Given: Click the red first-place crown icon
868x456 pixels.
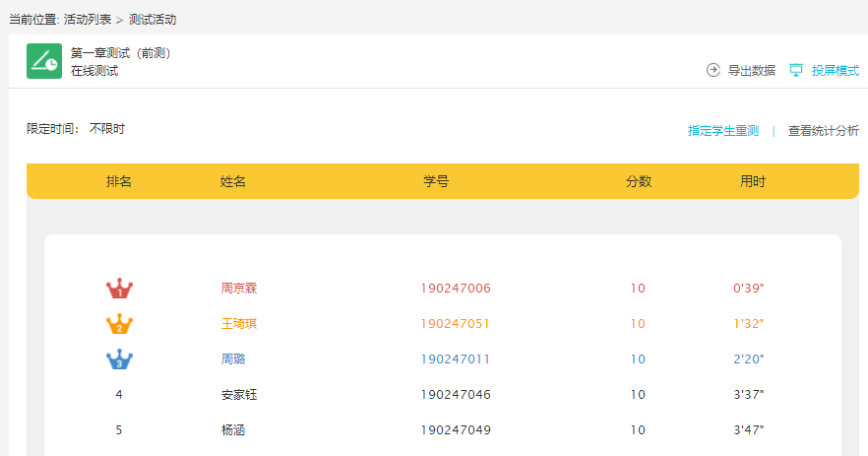Looking at the screenshot, I should tap(119, 289).
